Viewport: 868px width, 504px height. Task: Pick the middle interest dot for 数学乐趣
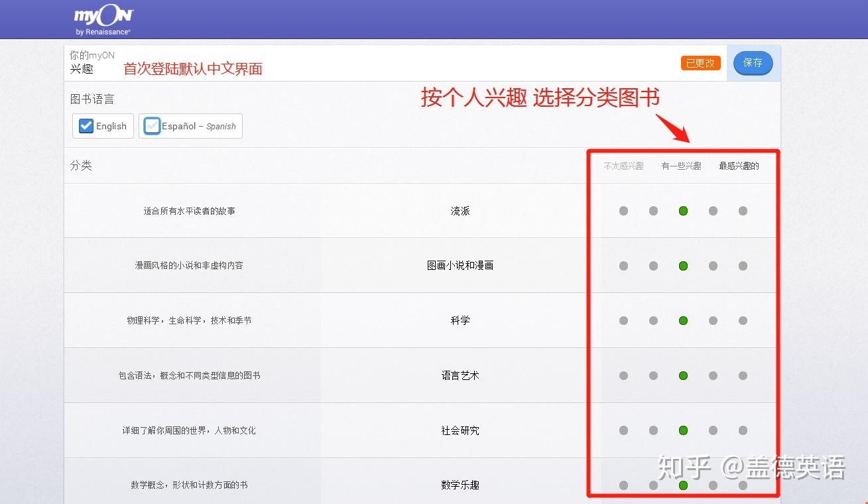(x=683, y=485)
